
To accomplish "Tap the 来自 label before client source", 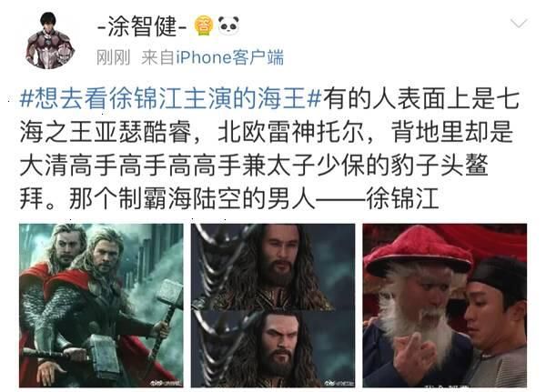I will [x=157, y=57].
